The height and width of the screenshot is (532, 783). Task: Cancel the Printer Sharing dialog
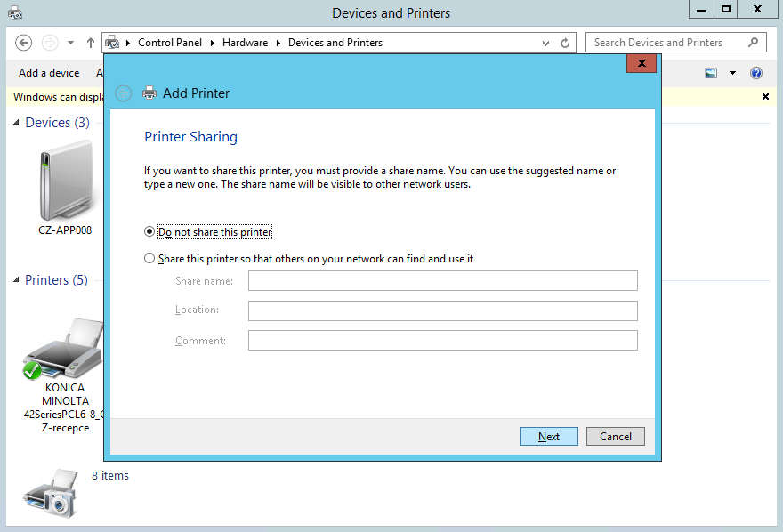615,436
